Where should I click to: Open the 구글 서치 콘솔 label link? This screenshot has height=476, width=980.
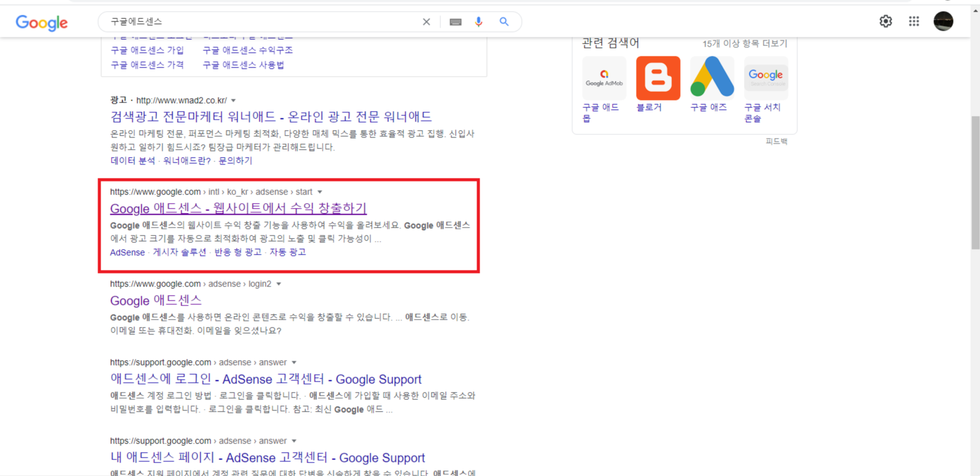(762, 113)
